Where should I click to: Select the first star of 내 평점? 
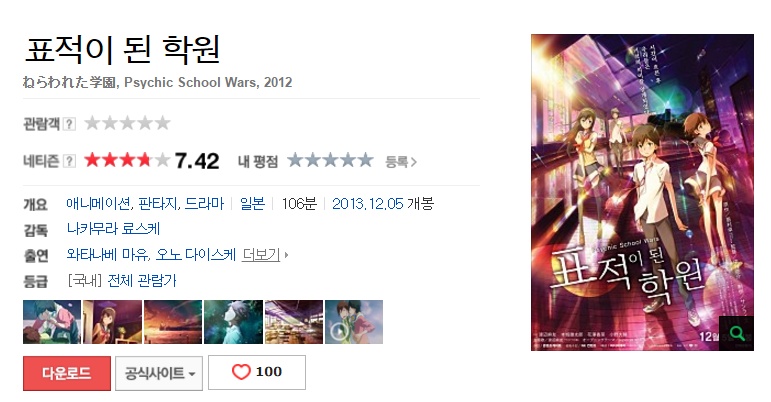click(x=295, y=160)
